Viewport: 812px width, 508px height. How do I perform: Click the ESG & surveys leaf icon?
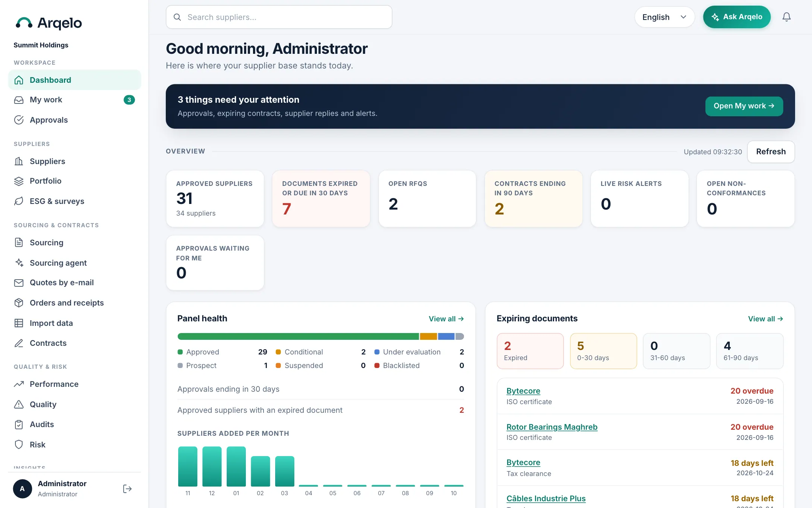click(x=19, y=201)
